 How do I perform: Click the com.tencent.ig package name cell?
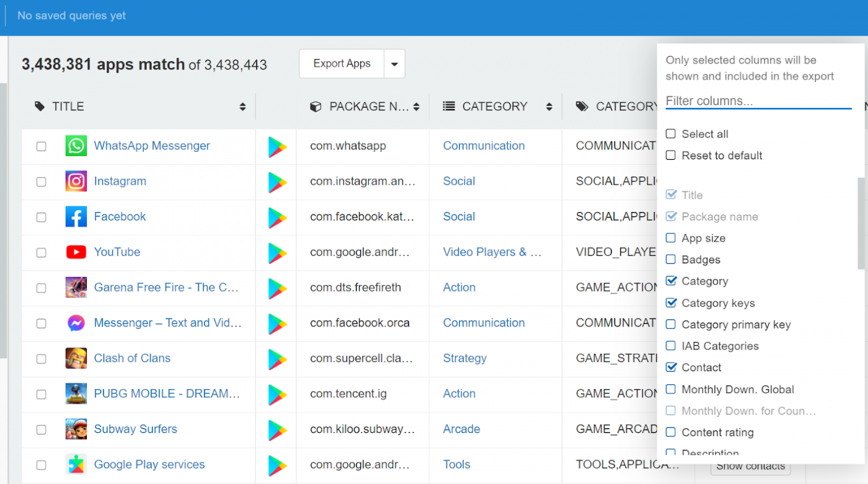348,394
